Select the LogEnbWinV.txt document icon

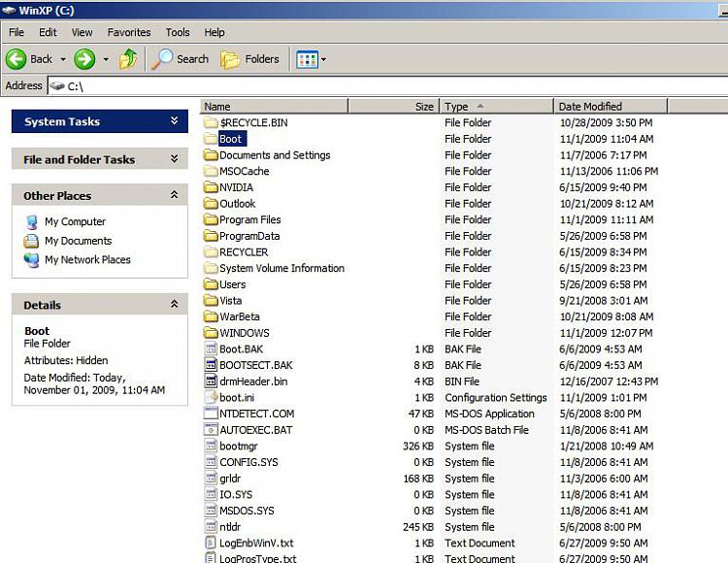(211, 543)
